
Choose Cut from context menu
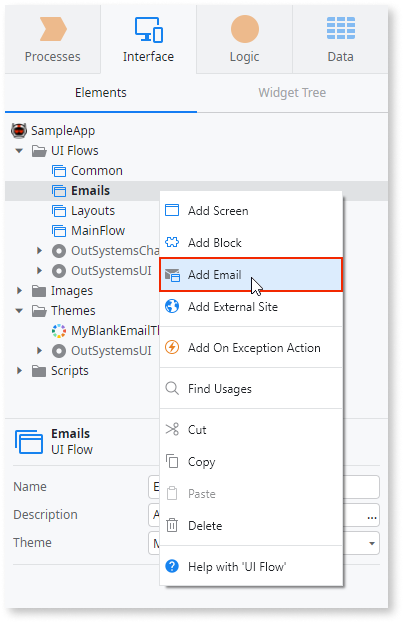point(251,430)
